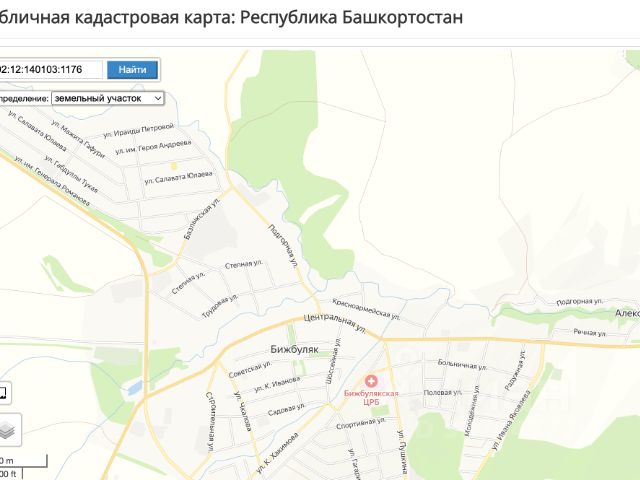Viewport: 640px width, 480px height.
Task: Focus the cadastral number input field
Action: point(50,70)
